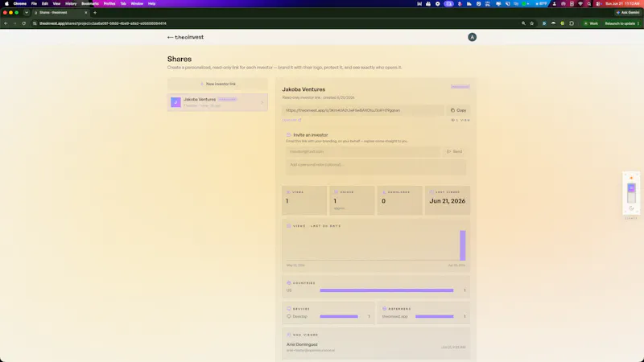644x362 pixels.
Task: Select the Shares - theoinvest browser tab
Action: point(60,13)
